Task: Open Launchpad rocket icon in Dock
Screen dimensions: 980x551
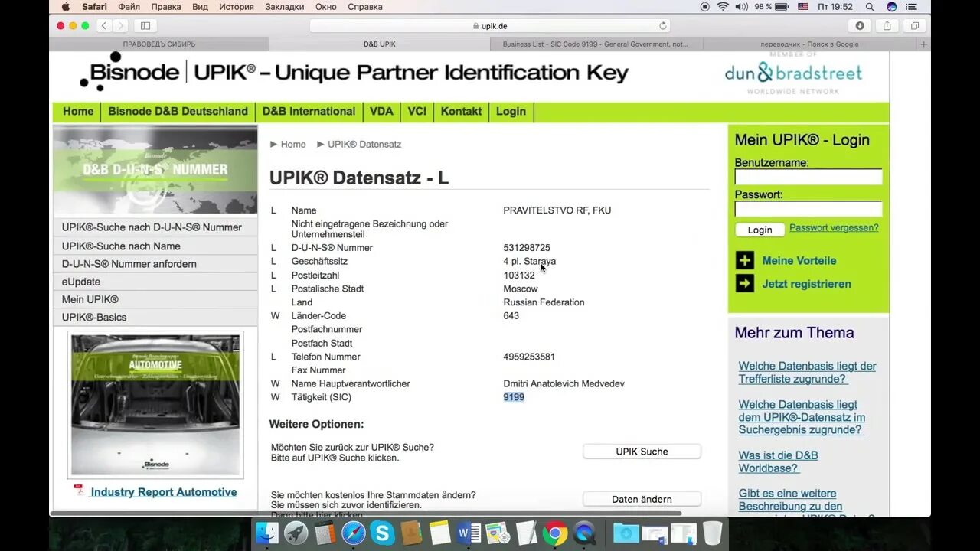Action: (296, 533)
